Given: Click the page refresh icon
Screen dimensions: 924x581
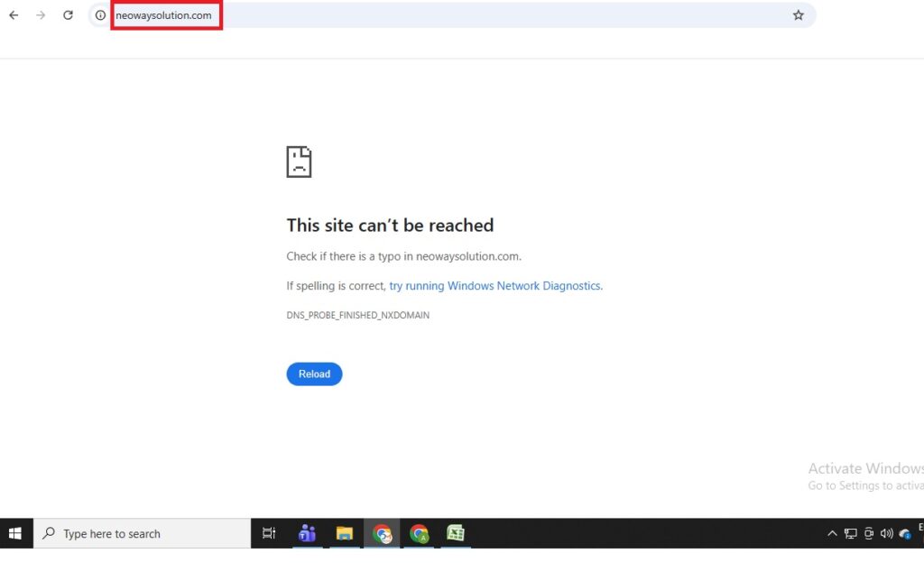Looking at the screenshot, I should [x=69, y=15].
